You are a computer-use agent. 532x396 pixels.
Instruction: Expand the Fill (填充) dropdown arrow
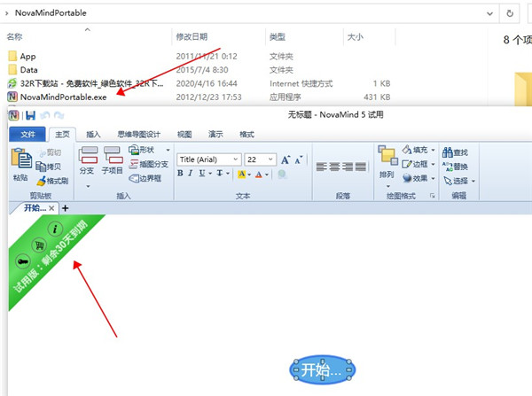[x=434, y=150]
